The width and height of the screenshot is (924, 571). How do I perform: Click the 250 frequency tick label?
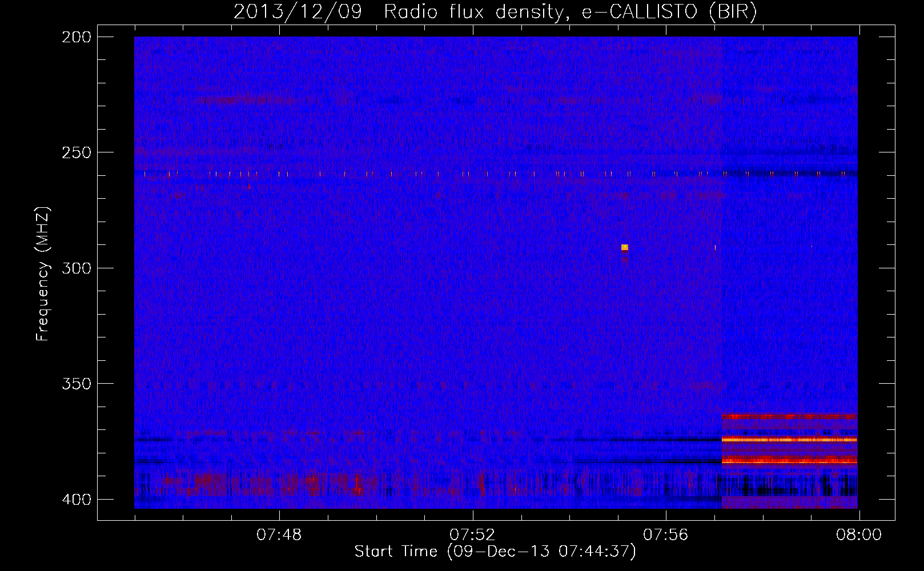(x=76, y=152)
